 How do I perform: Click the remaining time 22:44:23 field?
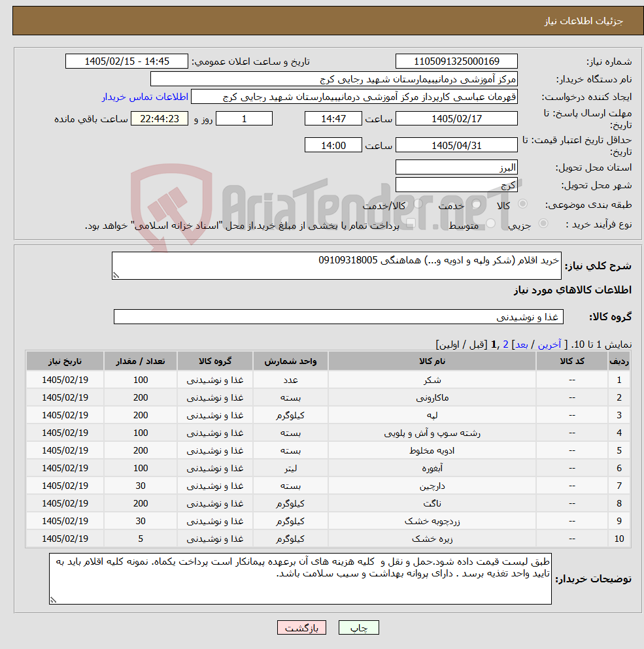[160, 118]
